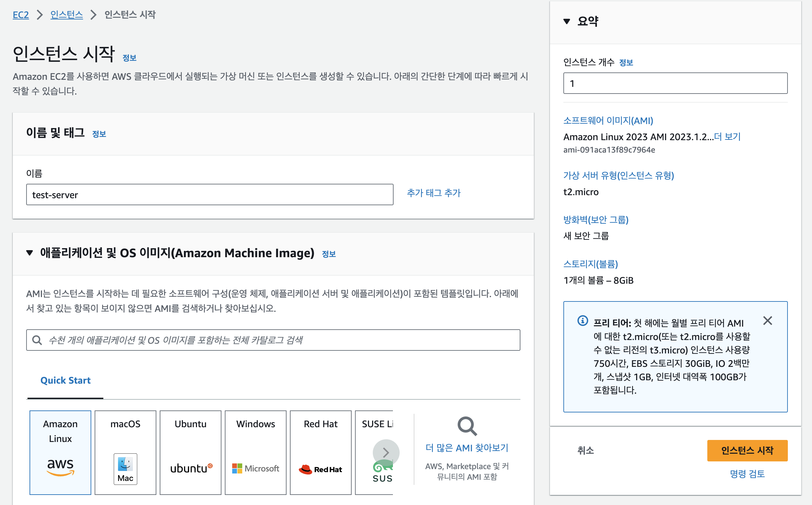
Task: Select the macOS AMI tile
Action: (x=125, y=452)
